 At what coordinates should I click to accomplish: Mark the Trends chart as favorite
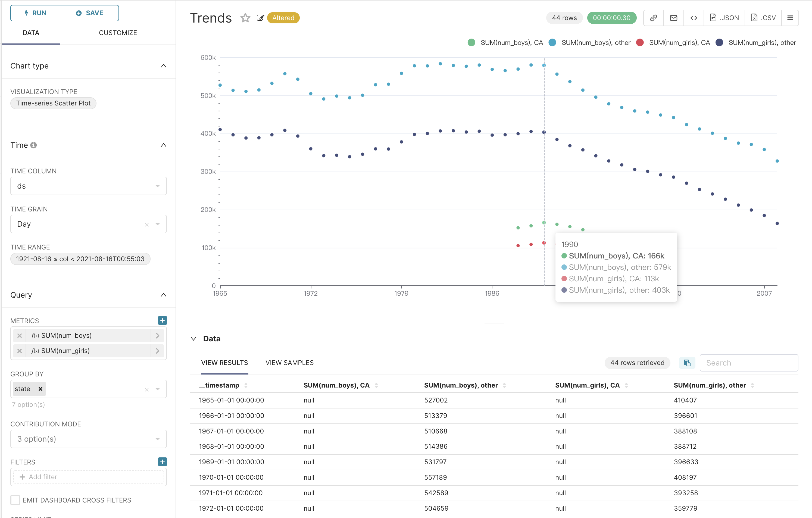click(245, 18)
